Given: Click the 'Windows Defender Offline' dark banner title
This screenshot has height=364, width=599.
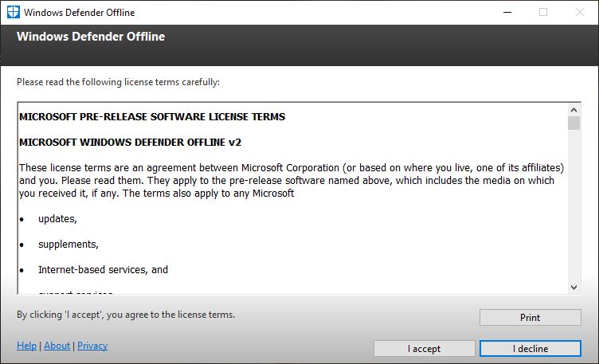Looking at the screenshot, I should point(91,37).
